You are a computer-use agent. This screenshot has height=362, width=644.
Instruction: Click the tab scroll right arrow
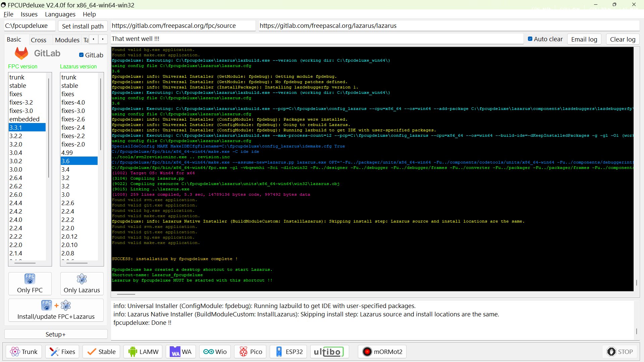(103, 39)
